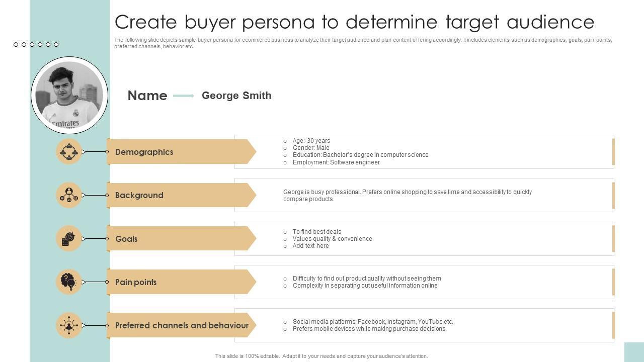Image resolution: width=644 pixels, height=362 pixels.
Task: Click the teal square in bottom-right corner
Action: point(634,352)
